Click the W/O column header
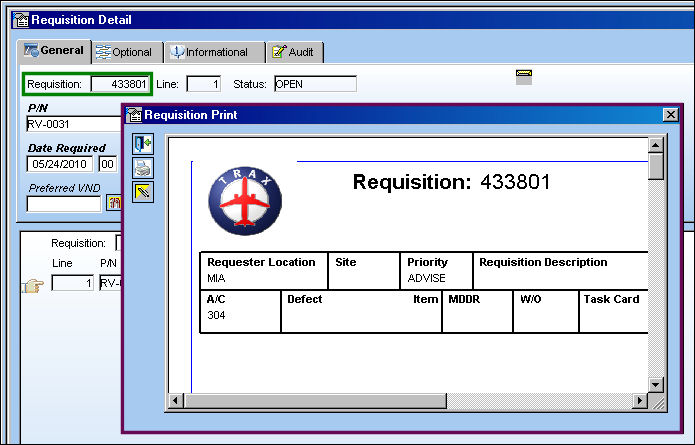Screen dimensions: 695x445 click(531, 299)
